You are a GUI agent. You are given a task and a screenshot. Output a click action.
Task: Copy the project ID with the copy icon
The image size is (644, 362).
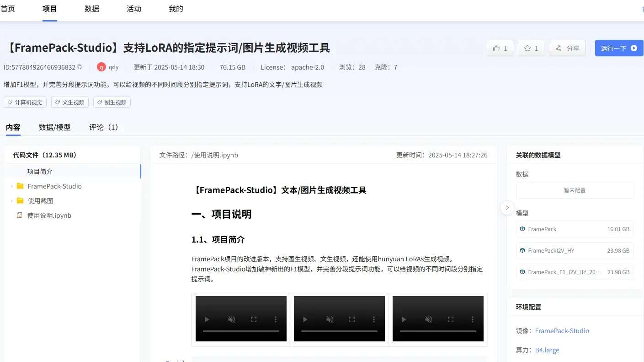click(80, 67)
